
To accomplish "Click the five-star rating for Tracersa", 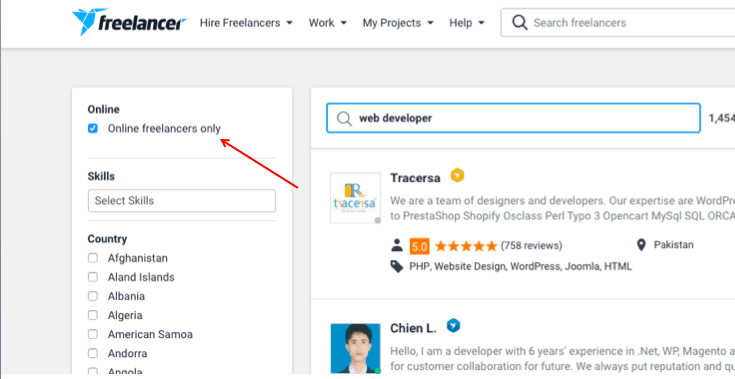I will [x=466, y=245].
